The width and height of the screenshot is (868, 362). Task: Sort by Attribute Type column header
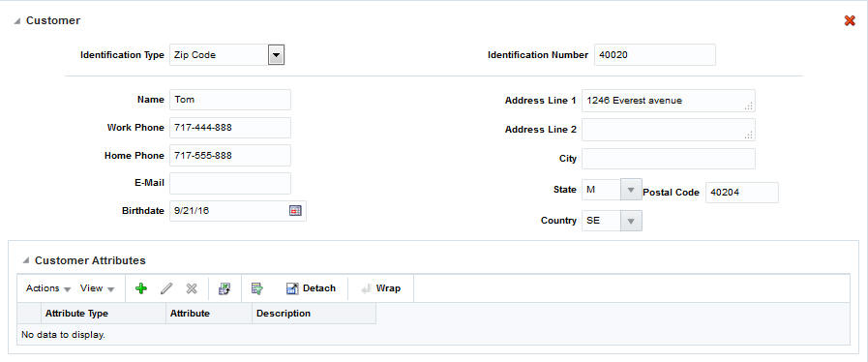click(103, 314)
